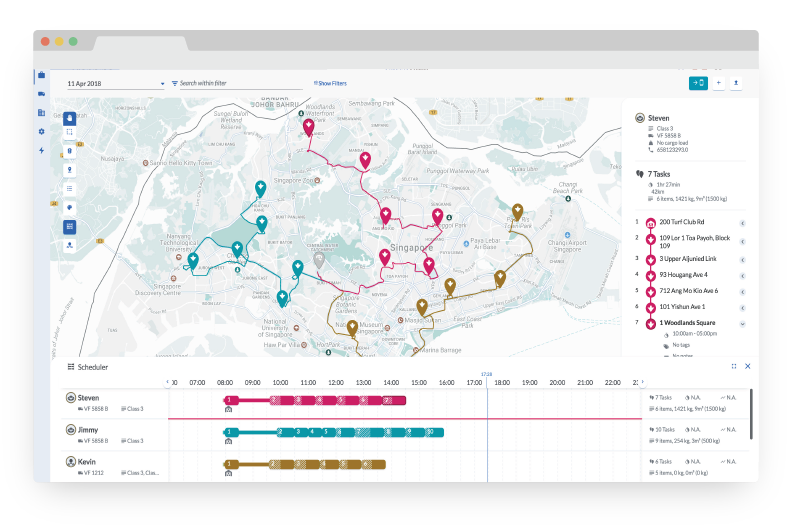Click the Show Filters link

[x=330, y=84]
